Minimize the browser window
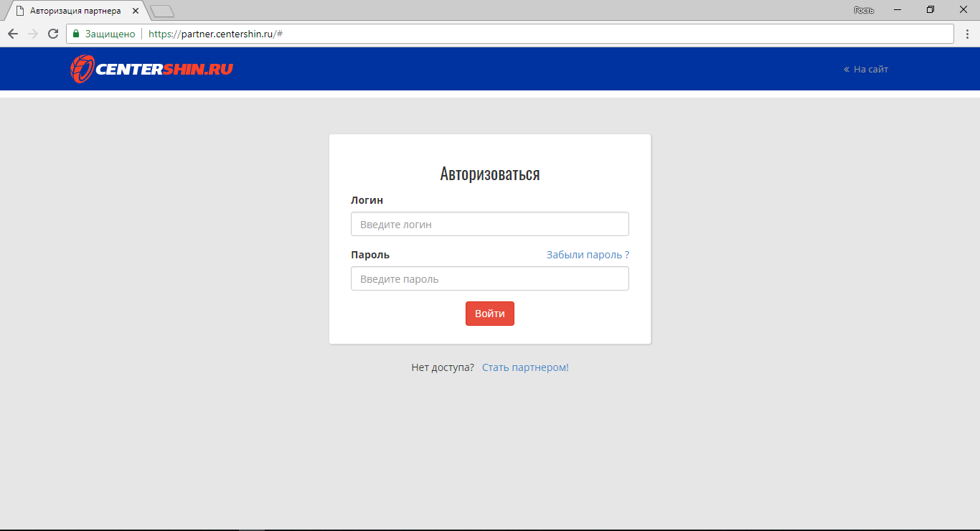The width and height of the screenshot is (980, 531). (x=897, y=10)
